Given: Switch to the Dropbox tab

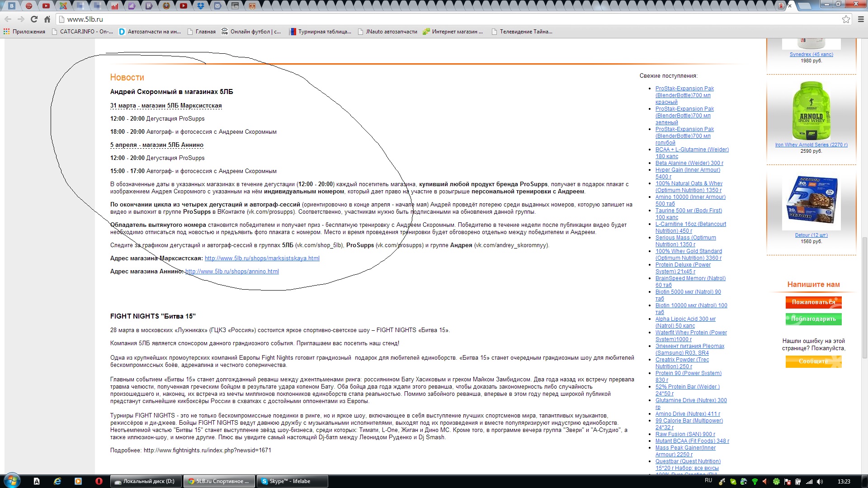Looking at the screenshot, I should [x=201, y=6].
